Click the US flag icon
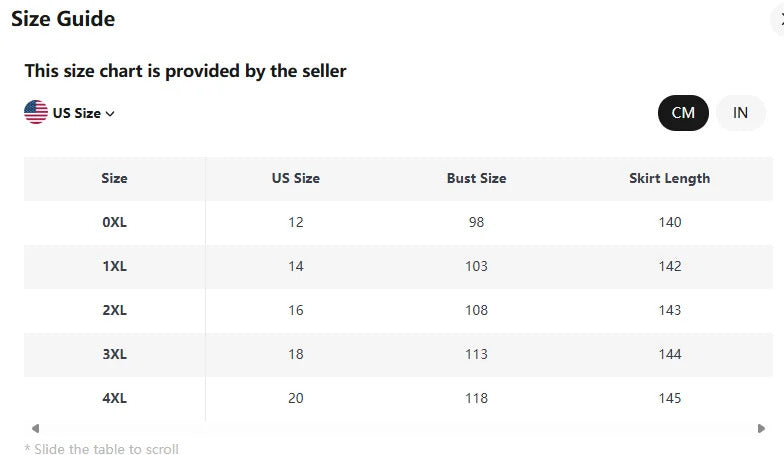The image size is (784, 455). click(36, 112)
